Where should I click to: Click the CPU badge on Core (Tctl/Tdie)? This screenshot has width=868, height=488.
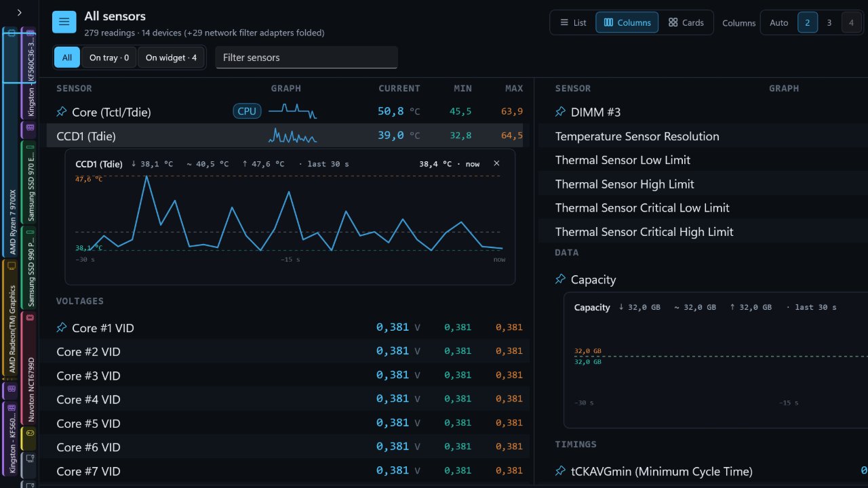(247, 111)
